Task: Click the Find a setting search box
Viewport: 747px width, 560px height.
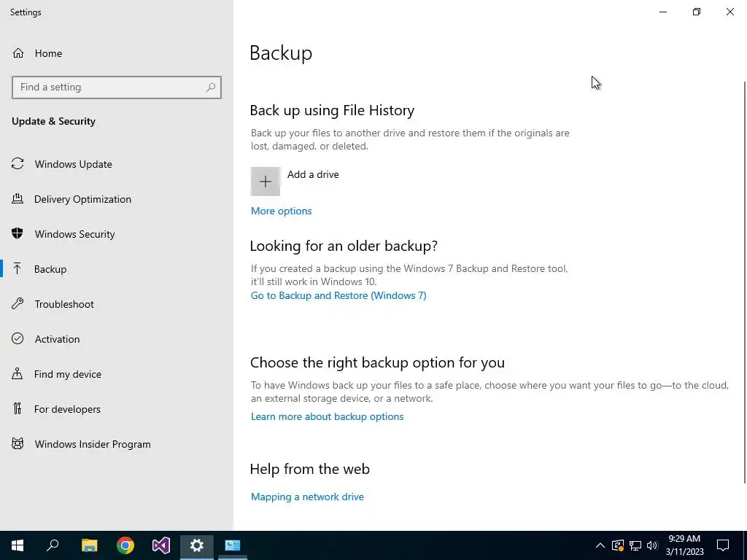Action: tap(117, 87)
